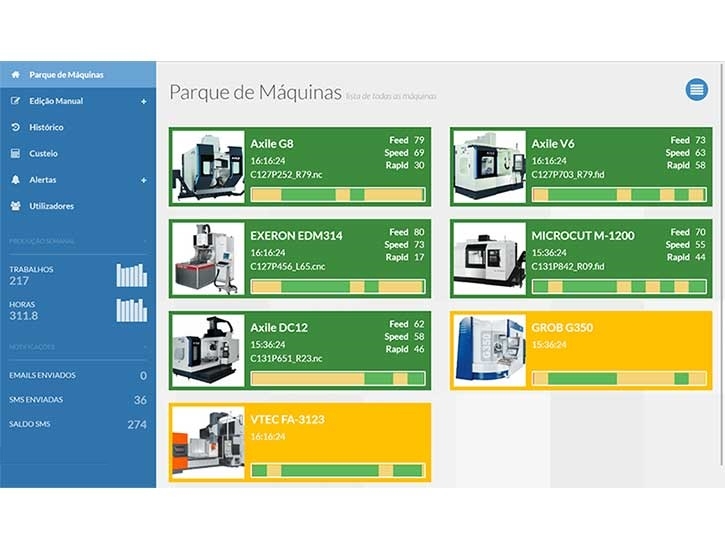
Task: Open the Parque de Máquinas menu item
Action: click(x=78, y=74)
